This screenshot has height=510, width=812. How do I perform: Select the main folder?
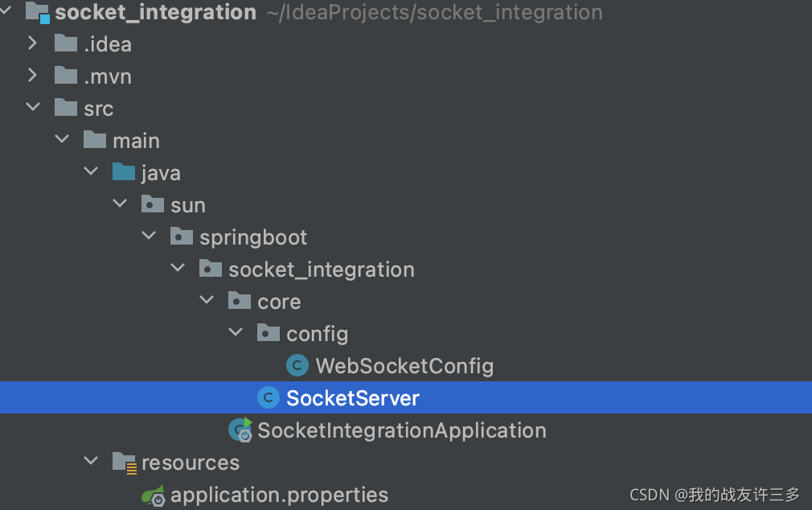(136, 141)
